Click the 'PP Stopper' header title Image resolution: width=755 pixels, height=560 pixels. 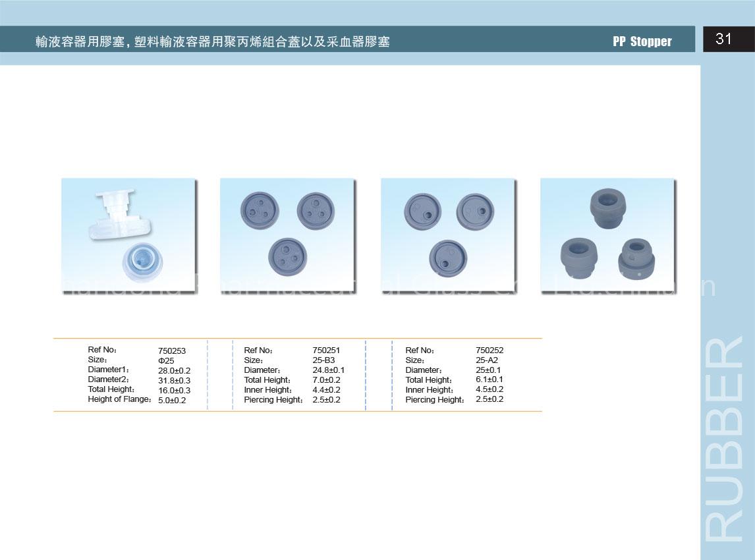tap(642, 42)
